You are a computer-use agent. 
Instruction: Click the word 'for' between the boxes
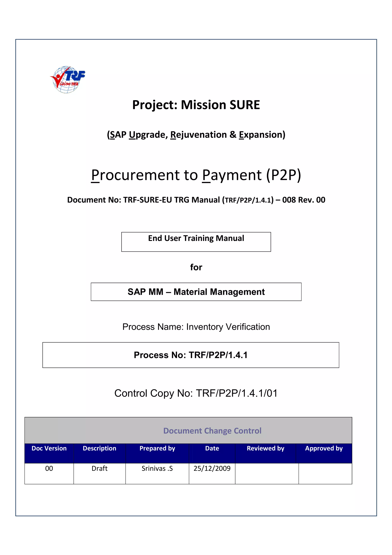point(196,267)
